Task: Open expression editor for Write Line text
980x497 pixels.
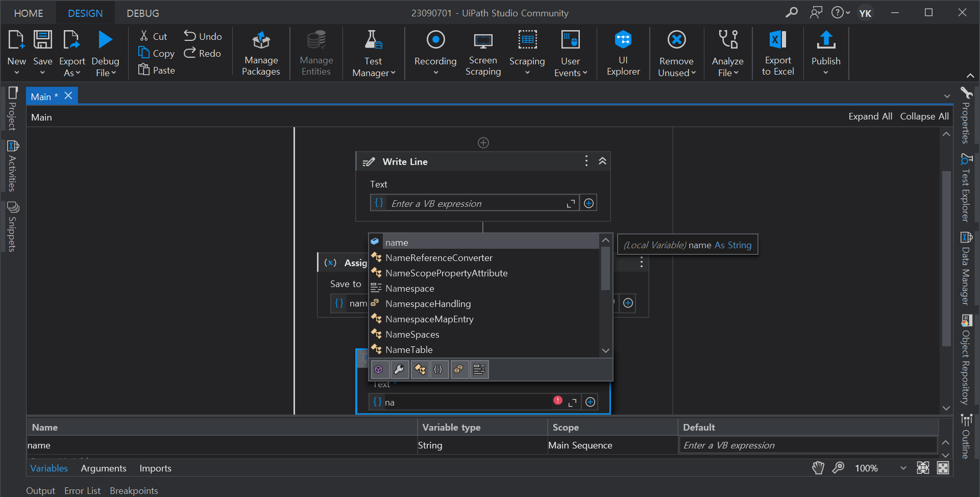Action: click(x=571, y=204)
